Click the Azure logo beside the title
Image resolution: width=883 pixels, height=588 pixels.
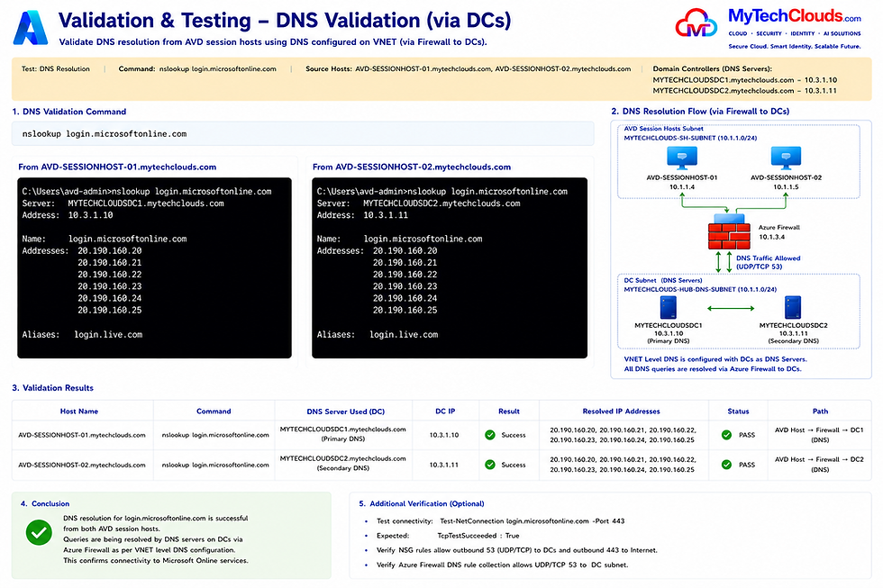31,28
